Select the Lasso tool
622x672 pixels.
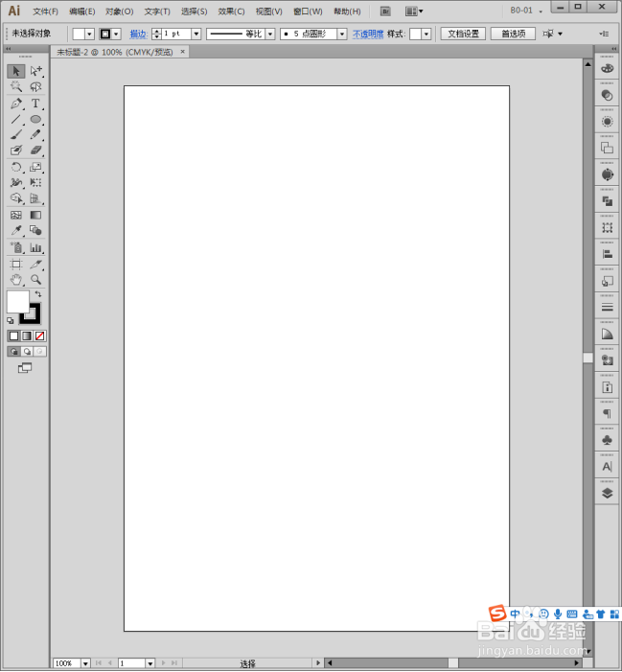(36, 87)
